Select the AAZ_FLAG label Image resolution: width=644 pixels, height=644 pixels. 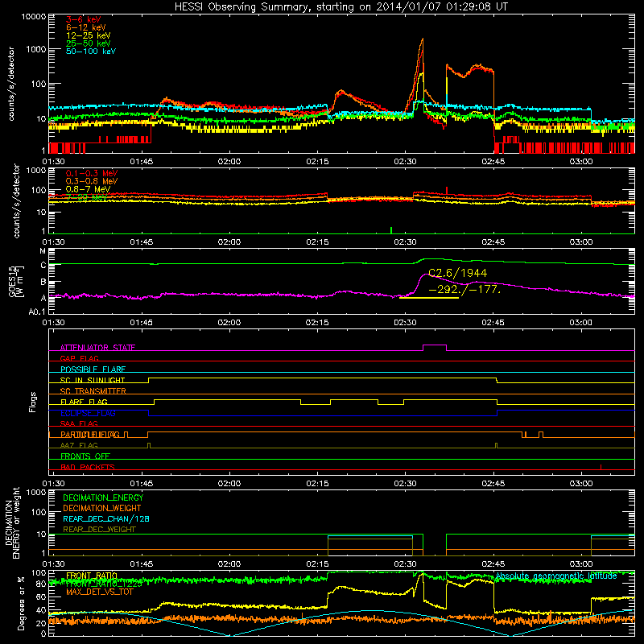(x=79, y=445)
